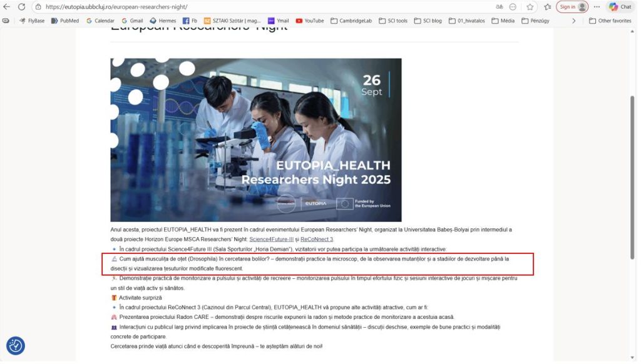This screenshot has width=641, height=364.
Task: Open the Pénzügy bookmarks folder
Action: (x=536, y=21)
